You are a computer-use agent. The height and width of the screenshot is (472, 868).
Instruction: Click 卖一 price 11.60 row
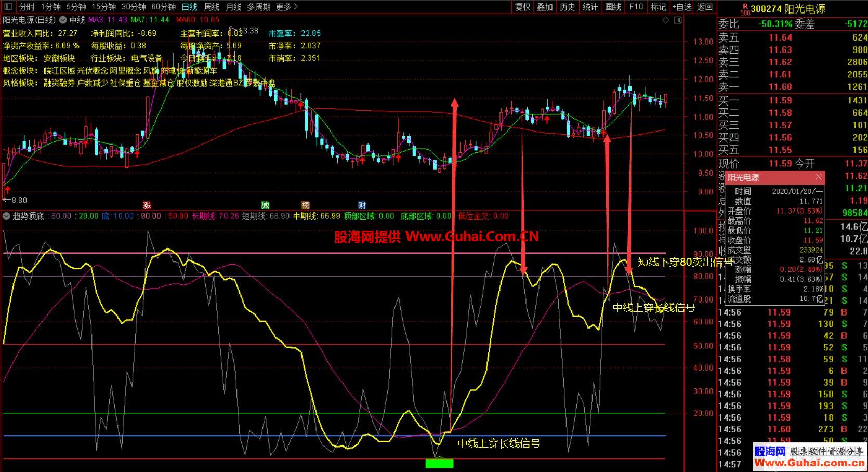(x=793, y=87)
